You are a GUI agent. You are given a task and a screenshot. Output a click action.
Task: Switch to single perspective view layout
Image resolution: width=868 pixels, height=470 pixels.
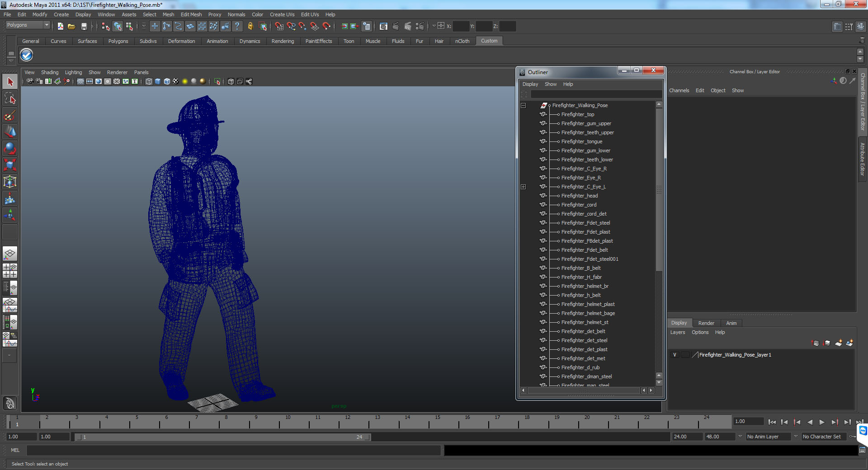tap(10, 254)
